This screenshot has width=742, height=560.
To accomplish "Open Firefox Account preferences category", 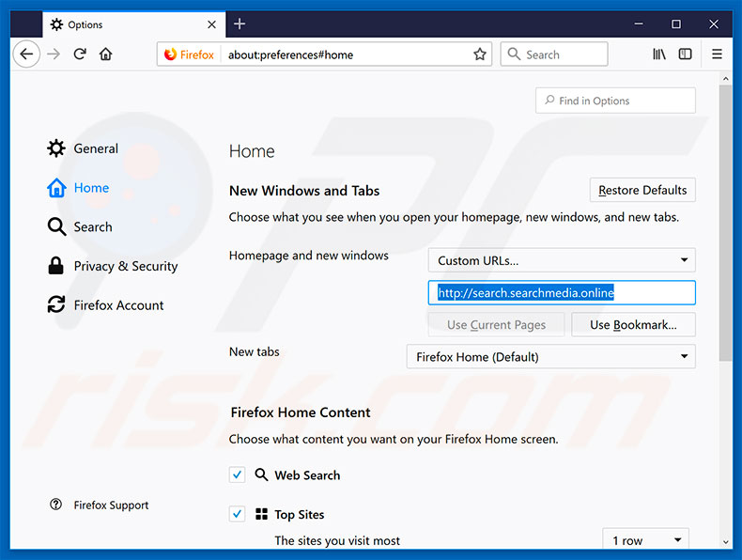I will click(105, 304).
